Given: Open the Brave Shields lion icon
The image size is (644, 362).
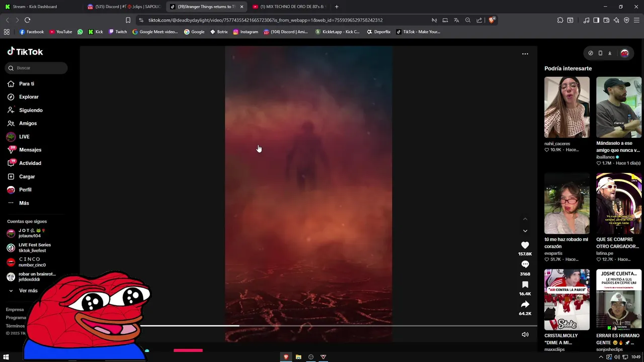Looking at the screenshot, I should [492, 20].
